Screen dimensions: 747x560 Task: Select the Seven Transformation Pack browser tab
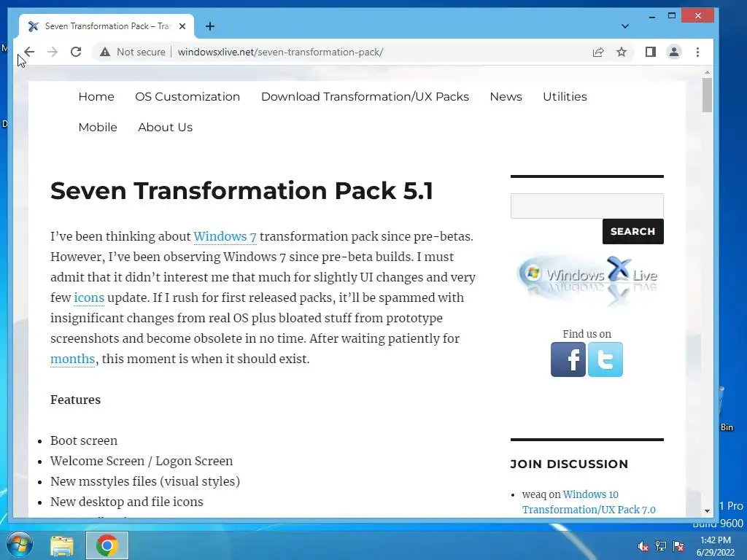pos(107,26)
